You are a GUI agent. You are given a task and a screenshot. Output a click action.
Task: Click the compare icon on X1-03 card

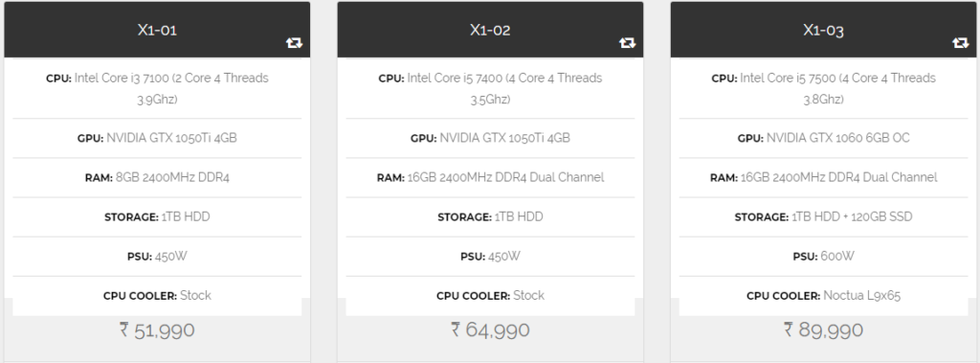pos(960,42)
